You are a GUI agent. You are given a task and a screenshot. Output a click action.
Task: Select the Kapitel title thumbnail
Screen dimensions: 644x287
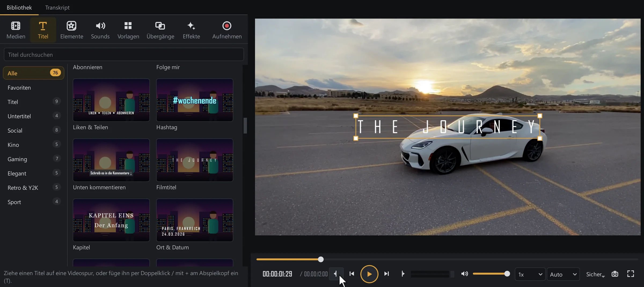click(x=111, y=220)
